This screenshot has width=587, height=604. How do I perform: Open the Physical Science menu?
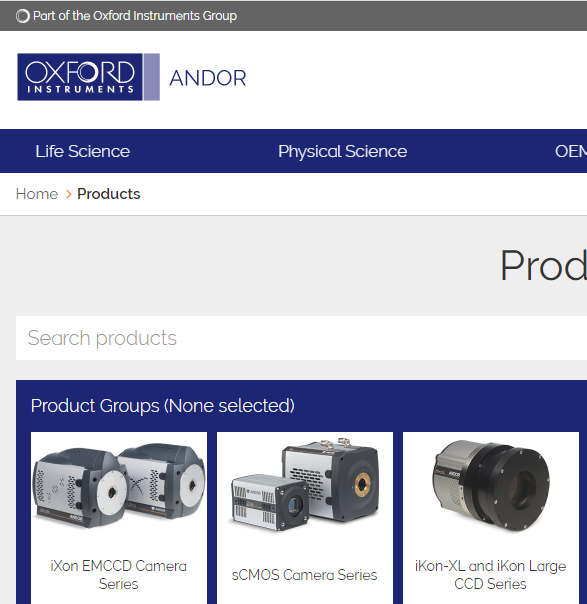click(x=342, y=151)
